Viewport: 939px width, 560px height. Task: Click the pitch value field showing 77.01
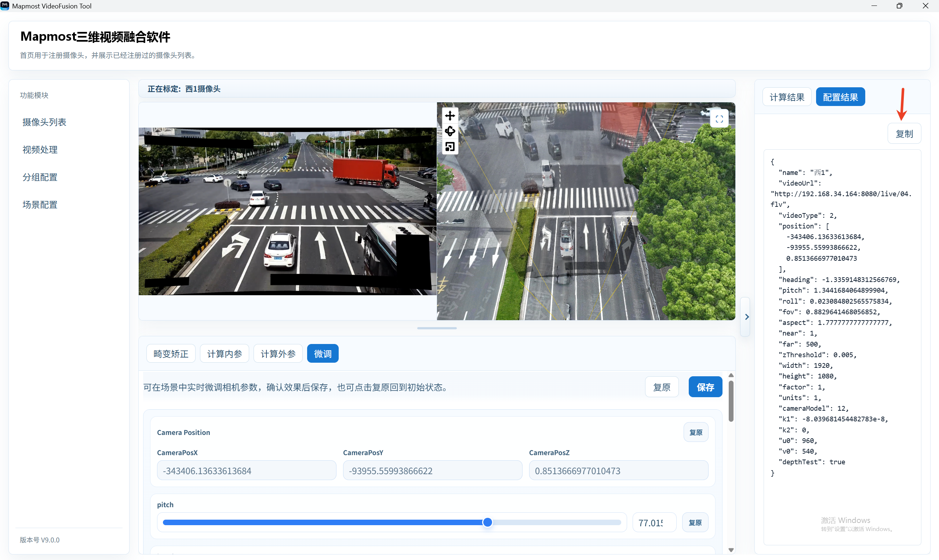coord(654,523)
